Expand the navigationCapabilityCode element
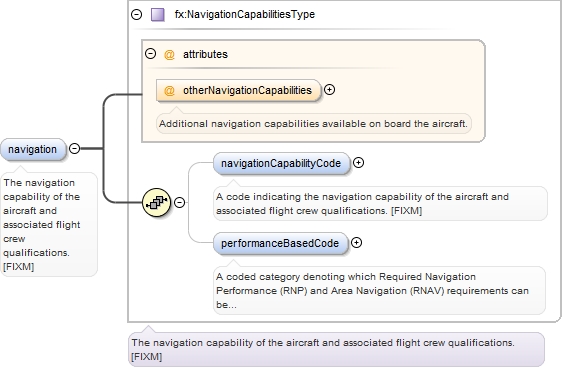Viewport: 563px width, 370px height. [x=358, y=162]
